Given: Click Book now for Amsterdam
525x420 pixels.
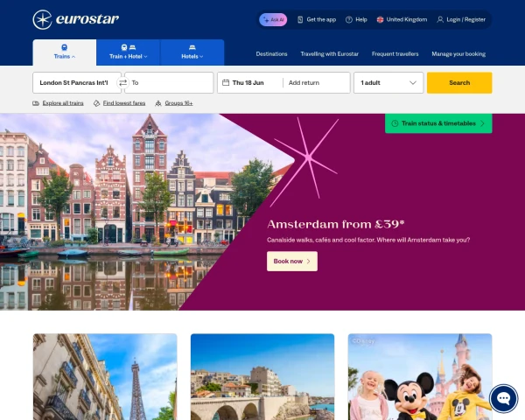Looking at the screenshot, I should (x=292, y=262).
